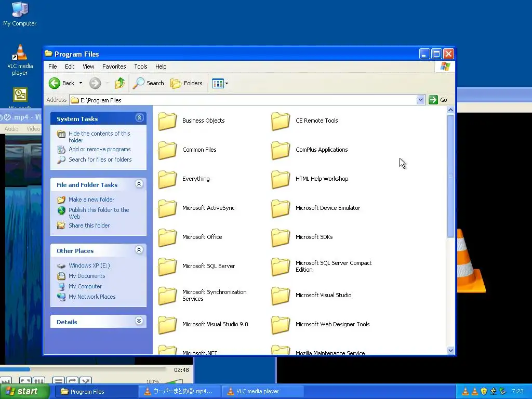Click Hide the contents of this folder
Image resolution: width=532 pixels, height=399 pixels.
pyautogui.click(x=99, y=137)
